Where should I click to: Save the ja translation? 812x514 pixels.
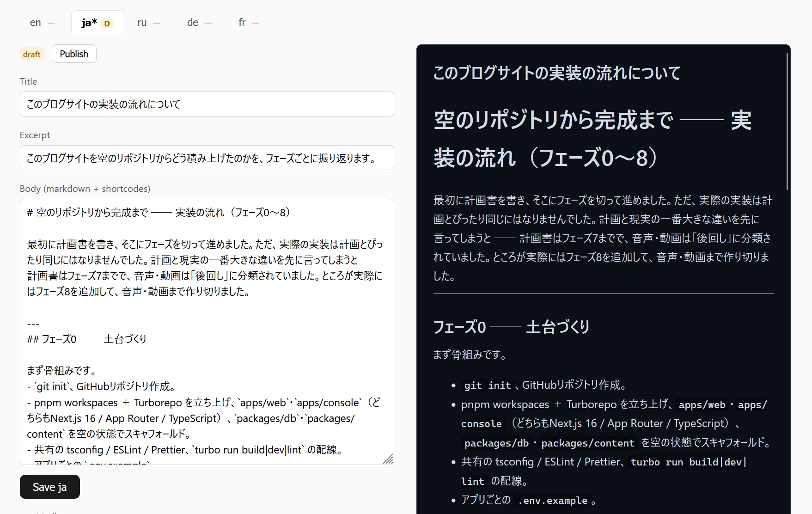click(50, 487)
